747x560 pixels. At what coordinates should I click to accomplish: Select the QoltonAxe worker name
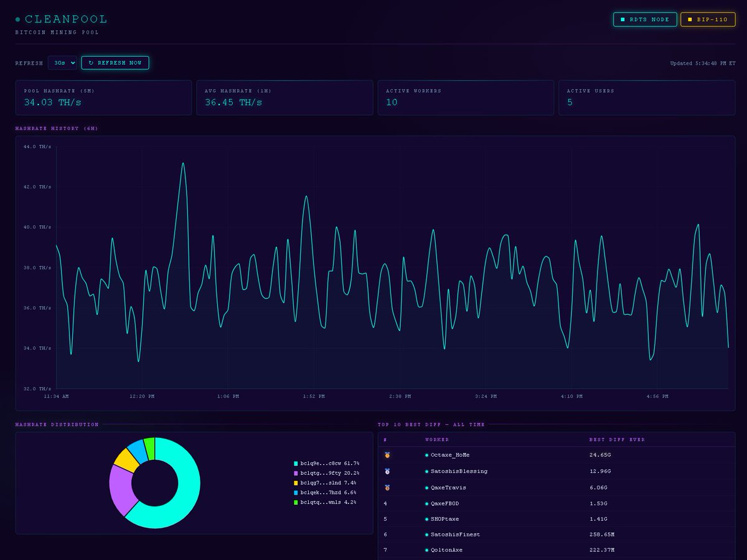coord(446,550)
